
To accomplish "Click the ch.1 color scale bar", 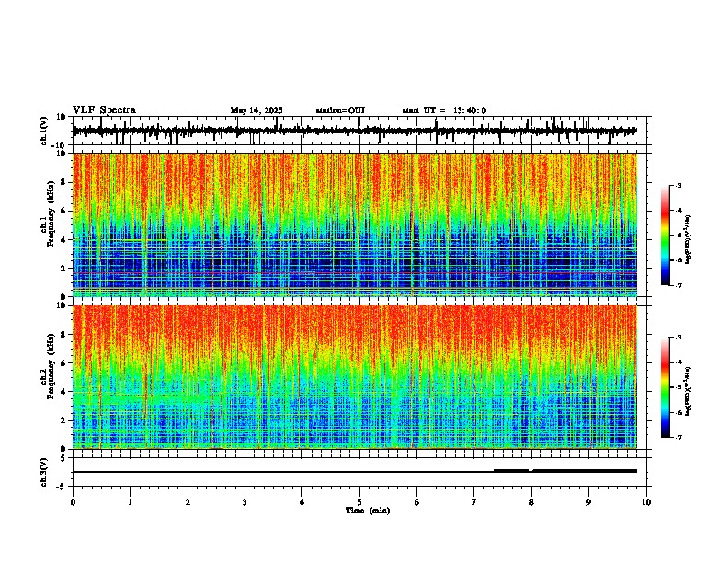I will point(665,236).
